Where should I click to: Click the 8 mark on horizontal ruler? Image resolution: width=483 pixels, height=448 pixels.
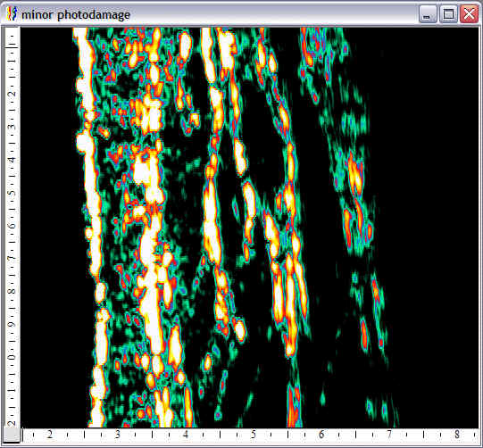pos(457,435)
